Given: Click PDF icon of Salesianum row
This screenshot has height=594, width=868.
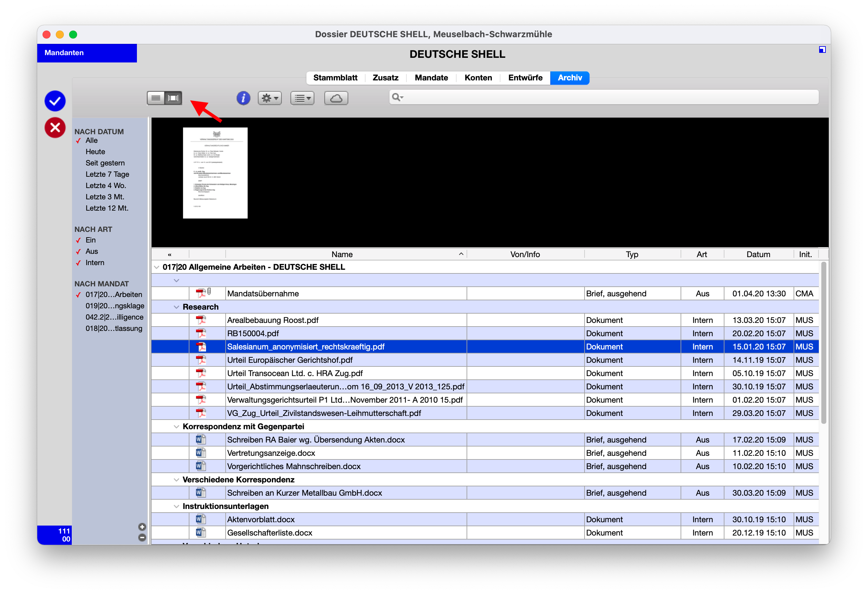Looking at the screenshot, I should point(201,346).
